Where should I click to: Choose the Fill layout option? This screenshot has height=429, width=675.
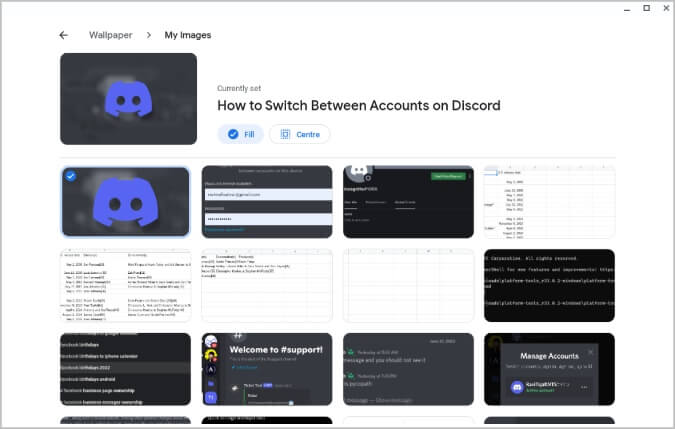pyautogui.click(x=241, y=134)
